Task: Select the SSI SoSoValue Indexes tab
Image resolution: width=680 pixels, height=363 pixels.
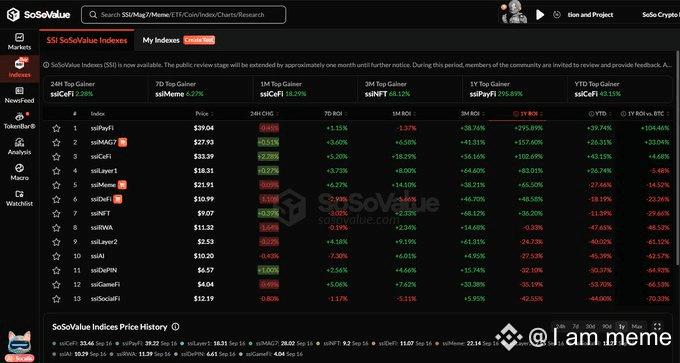Action: tap(87, 40)
